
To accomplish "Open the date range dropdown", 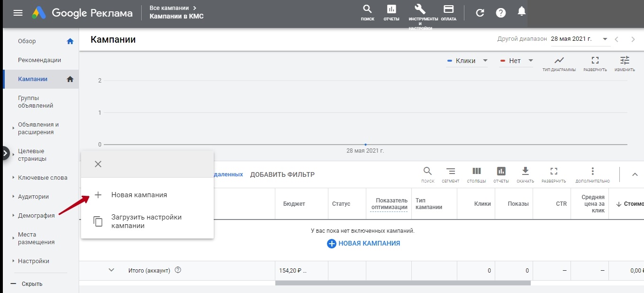I will [x=580, y=39].
